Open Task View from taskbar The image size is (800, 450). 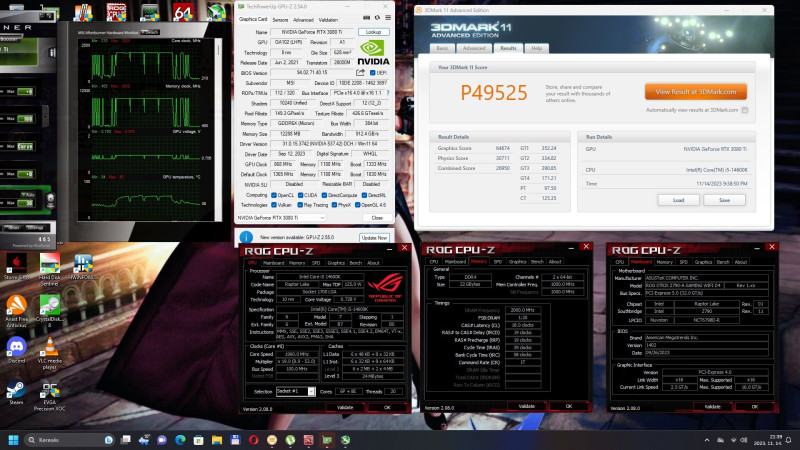click(125, 440)
